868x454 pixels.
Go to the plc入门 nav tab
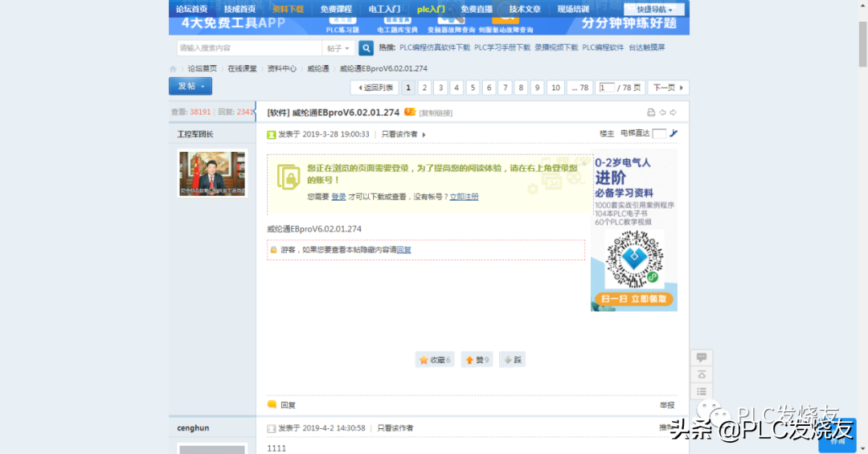click(x=432, y=9)
